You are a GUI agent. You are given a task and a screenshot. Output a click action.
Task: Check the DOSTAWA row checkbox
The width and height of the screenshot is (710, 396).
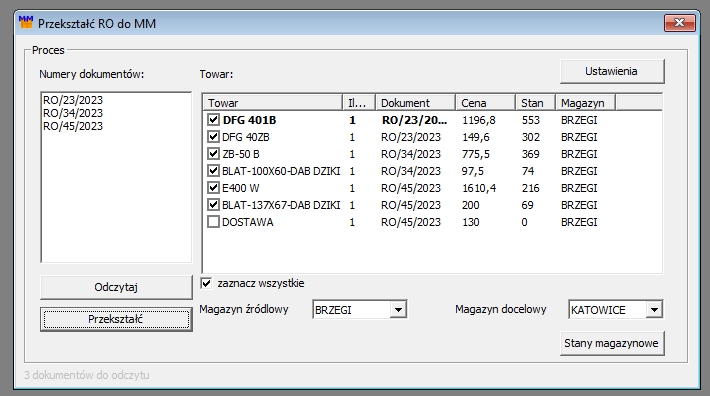point(213,222)
